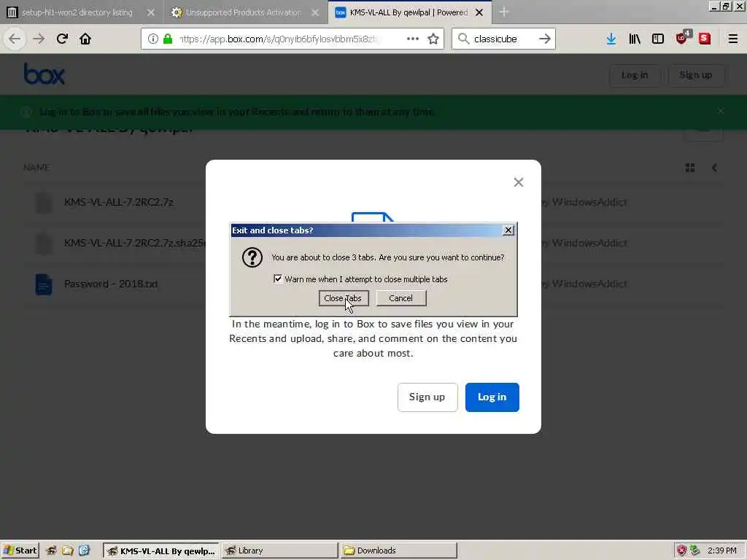Cancel the exit dialog
747x560 pixels.
click(x=401, y=298)
